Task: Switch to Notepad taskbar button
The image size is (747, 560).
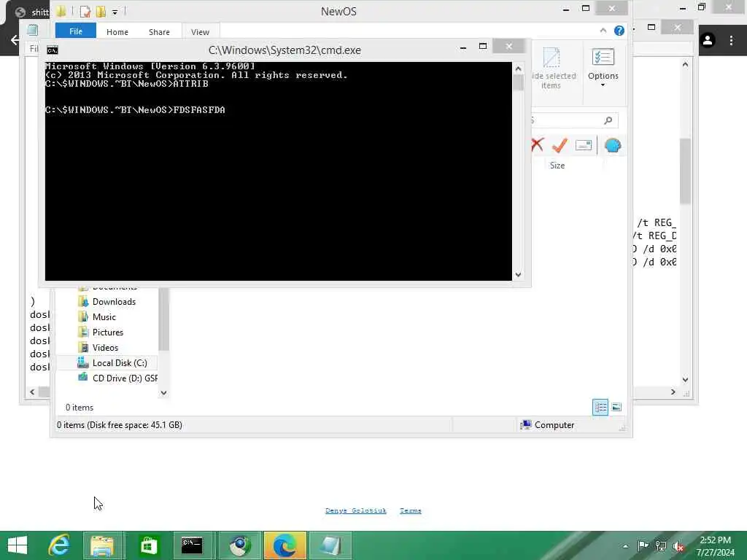Action: [x=330, y=545]
